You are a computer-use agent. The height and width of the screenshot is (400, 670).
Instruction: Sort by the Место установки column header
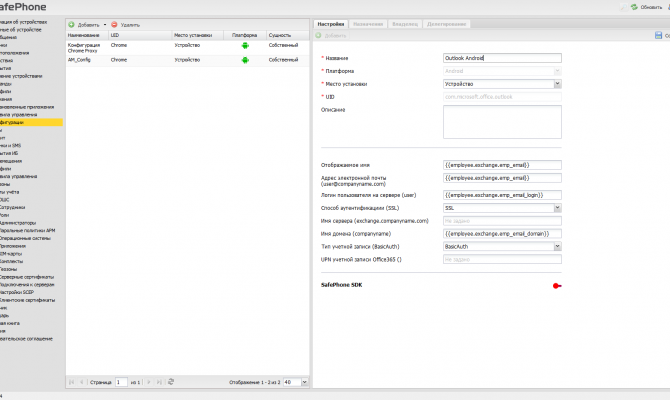(197, 35)
